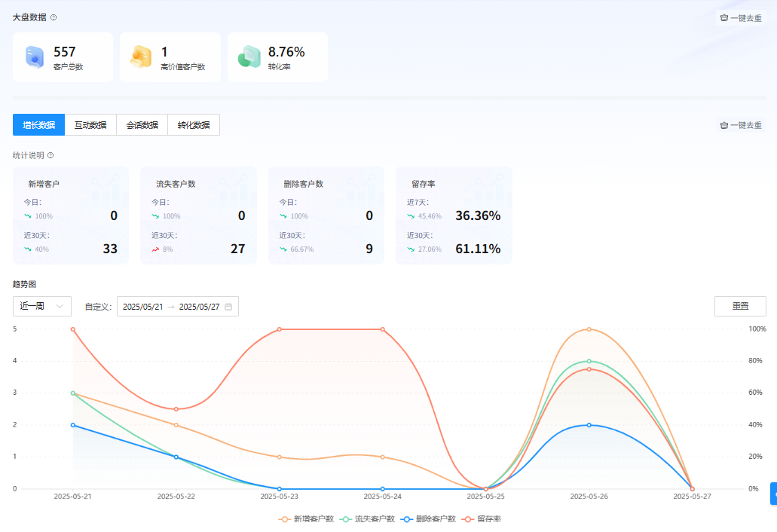This screenshot has height=532, width=777.
Task: Switch to the 互动数据 tab
Action: [x=90, y=125]
